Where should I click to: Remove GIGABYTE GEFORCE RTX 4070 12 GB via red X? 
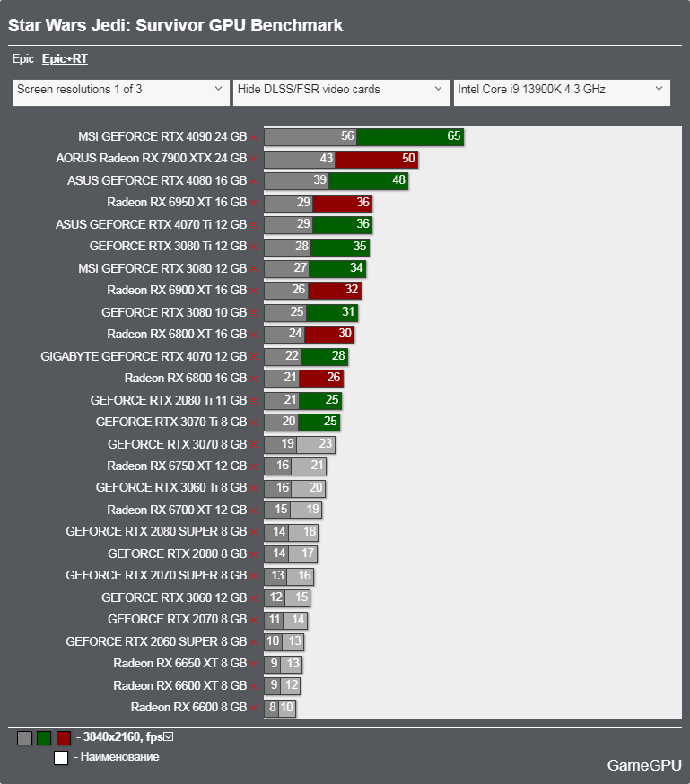click(x=254, y=357)
